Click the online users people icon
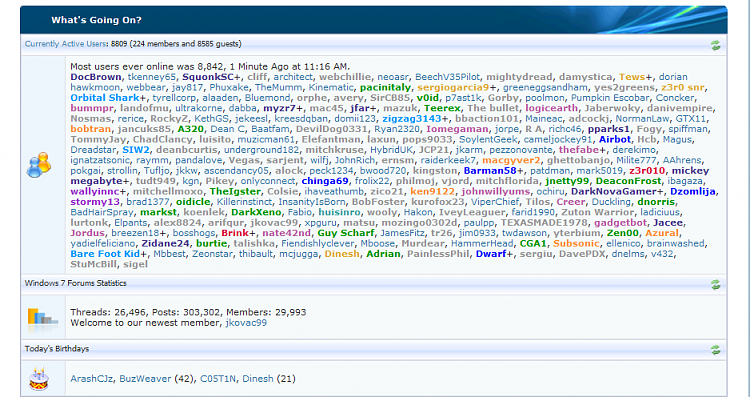This screenshot has height=397, width=750. [x=39, y=165]
